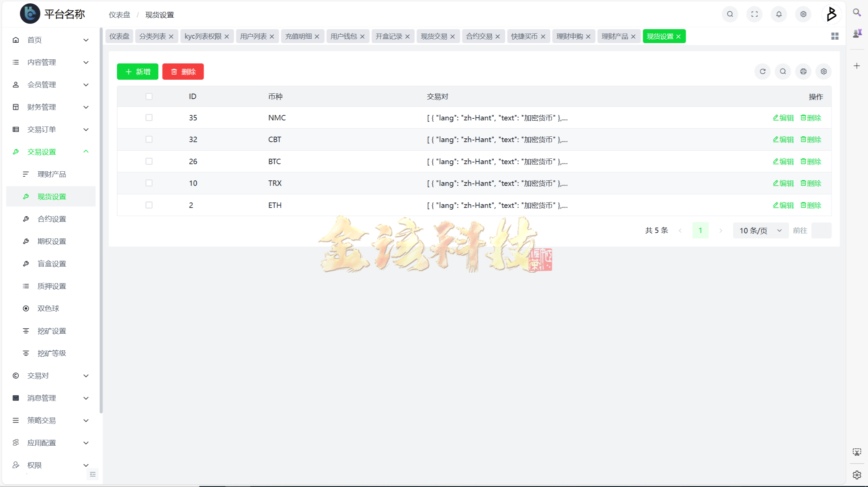Click the grid layout icon right of the tabs
Image resolution: width=868 pixels, height=487 pixels.
pos(835,36)
